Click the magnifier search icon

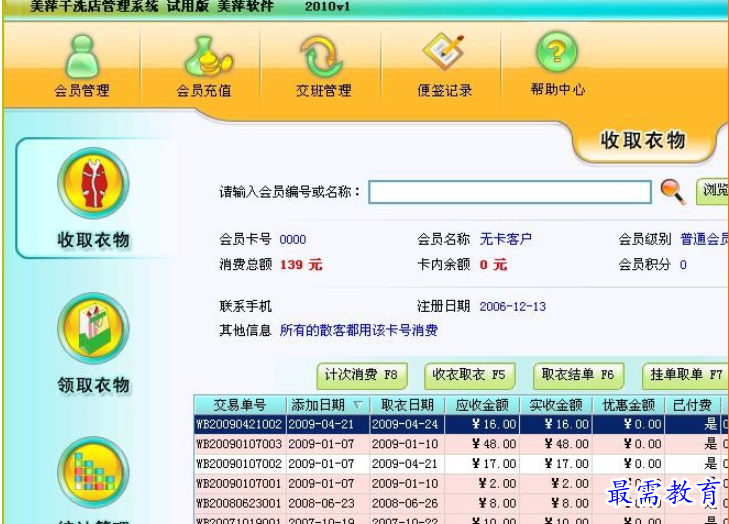(x=673, y=190)
